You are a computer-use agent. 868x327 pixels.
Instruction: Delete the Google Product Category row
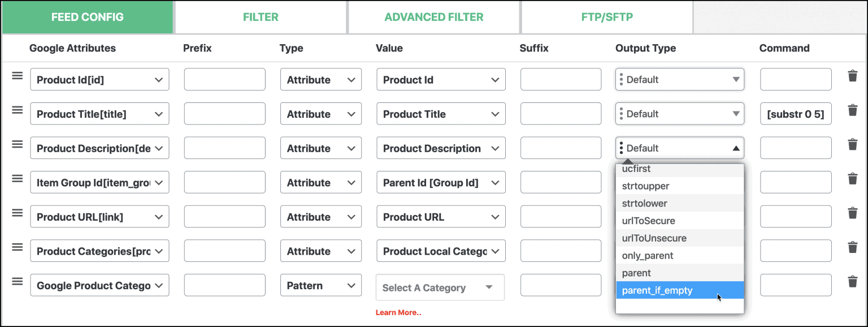click(x=853, y=282)
